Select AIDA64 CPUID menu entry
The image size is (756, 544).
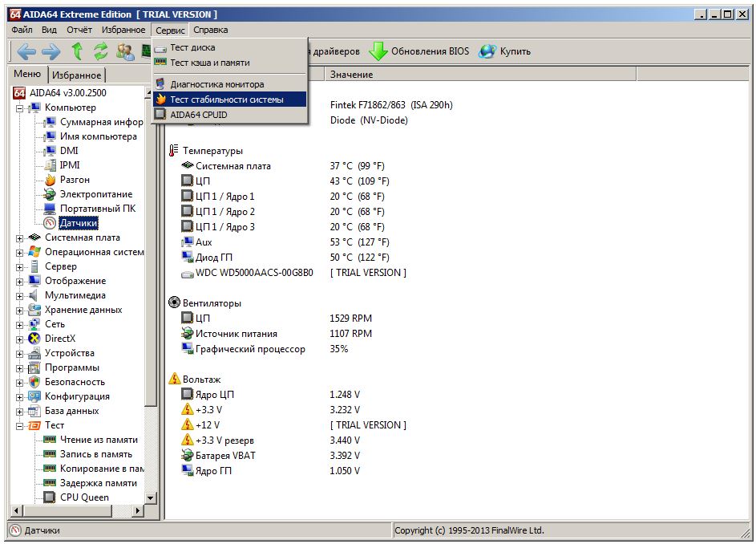tap(229, 115)
